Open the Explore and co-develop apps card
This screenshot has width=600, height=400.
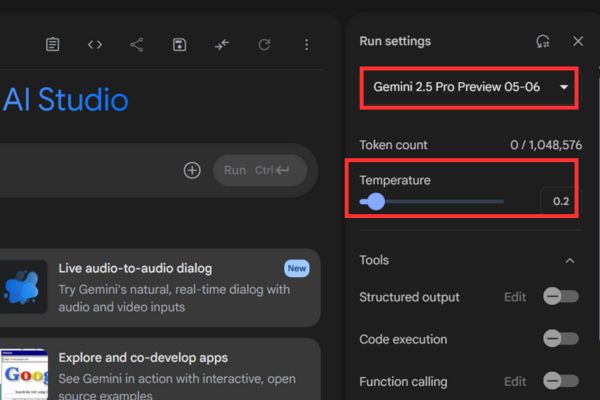point(159,369)
